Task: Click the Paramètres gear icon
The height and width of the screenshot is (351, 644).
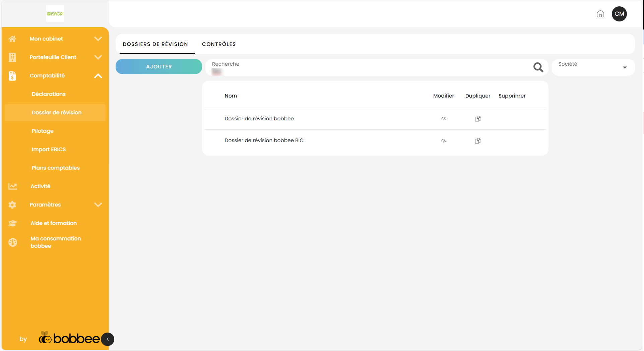Action: (12, 205)
